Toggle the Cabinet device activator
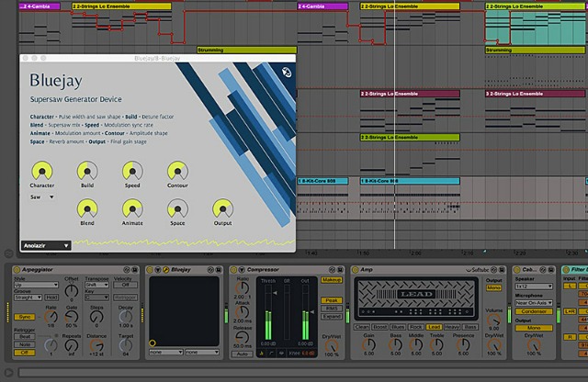 pyautogui.click(x=516, y=270)
